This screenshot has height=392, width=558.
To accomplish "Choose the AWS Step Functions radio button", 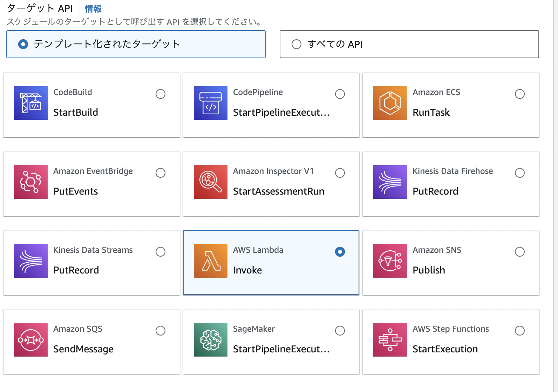I will coord(520,331).
